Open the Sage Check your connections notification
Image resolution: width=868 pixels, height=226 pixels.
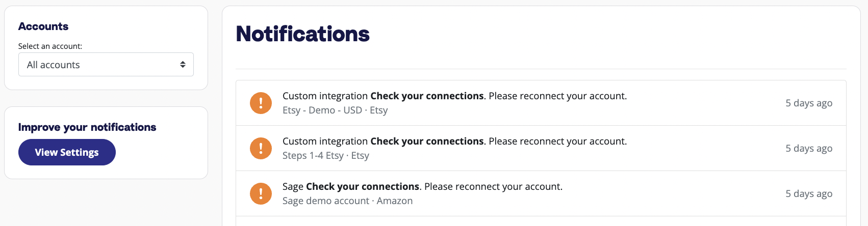541,193
